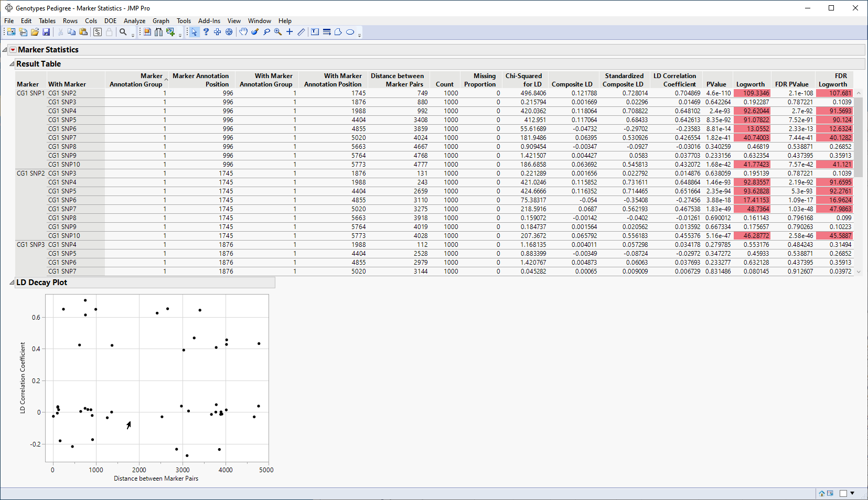868x500 pixels.
Task: Select the Crosshairs plus tool
Action: click(290, 32)
